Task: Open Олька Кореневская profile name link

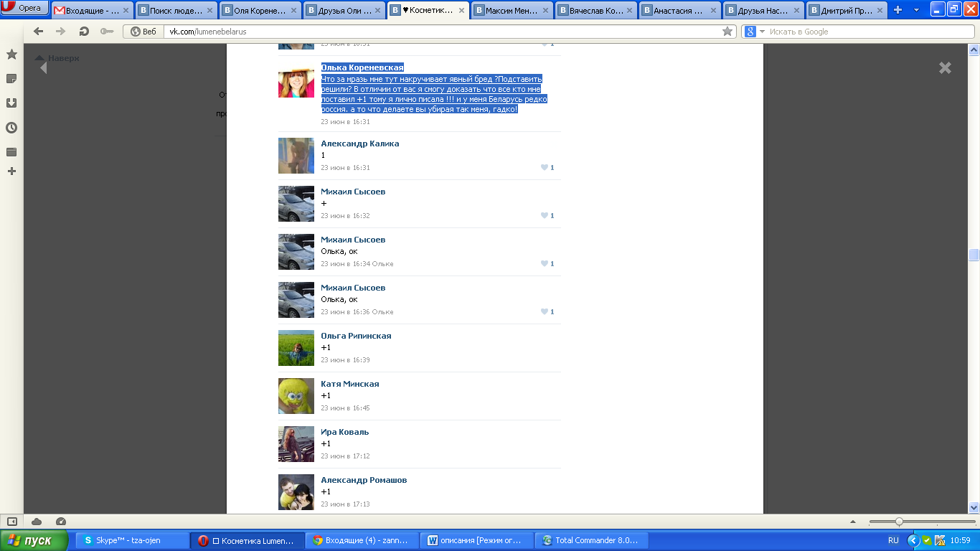Action: pyautogui.click(x=362, y=67)
